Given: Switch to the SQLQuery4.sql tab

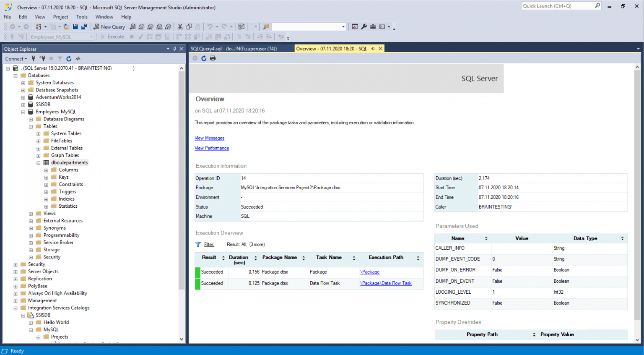Looking at the screenshot, I should 234,49.
